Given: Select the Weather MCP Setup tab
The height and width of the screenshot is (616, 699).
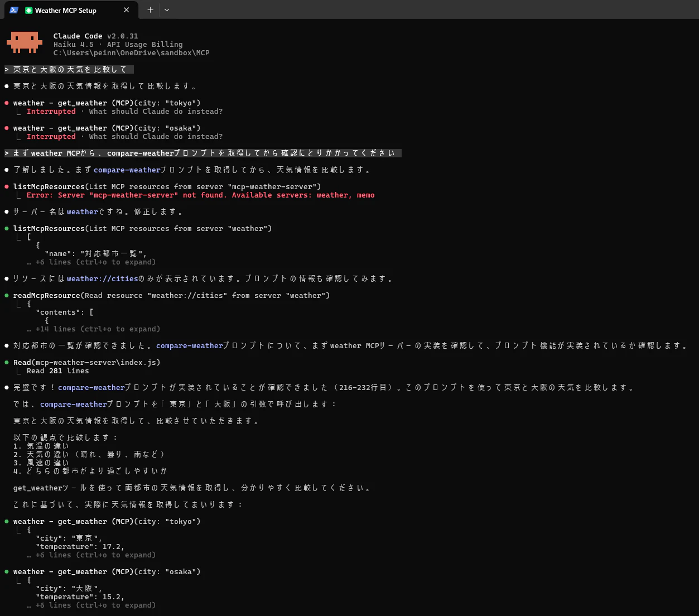Looking at the screenshot, I should pyautogui.click(x=70, y=10).
